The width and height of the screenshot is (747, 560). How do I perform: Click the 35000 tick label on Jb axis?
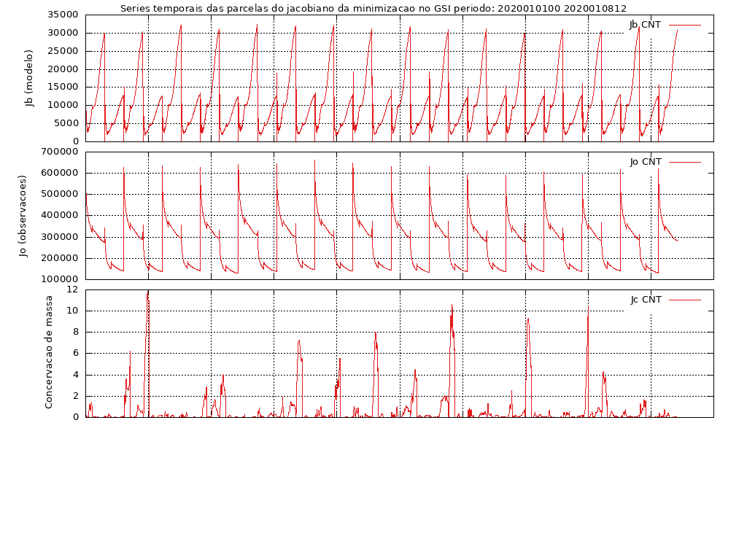pos(62,15)
